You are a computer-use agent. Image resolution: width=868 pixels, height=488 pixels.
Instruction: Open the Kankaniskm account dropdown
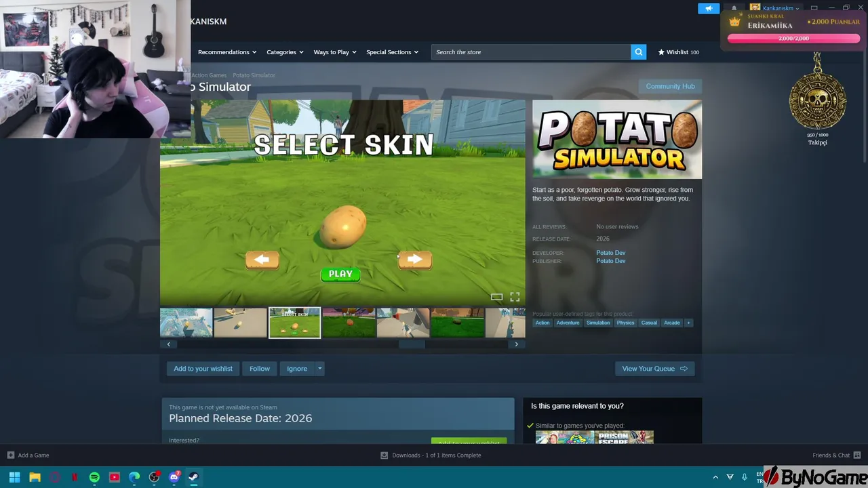click(x=781, y=8)
